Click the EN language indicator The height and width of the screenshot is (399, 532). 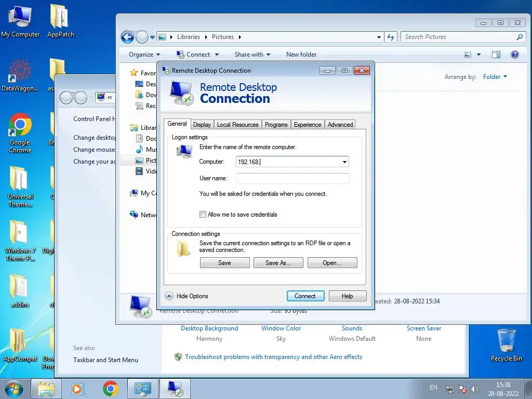coord(433,388)
